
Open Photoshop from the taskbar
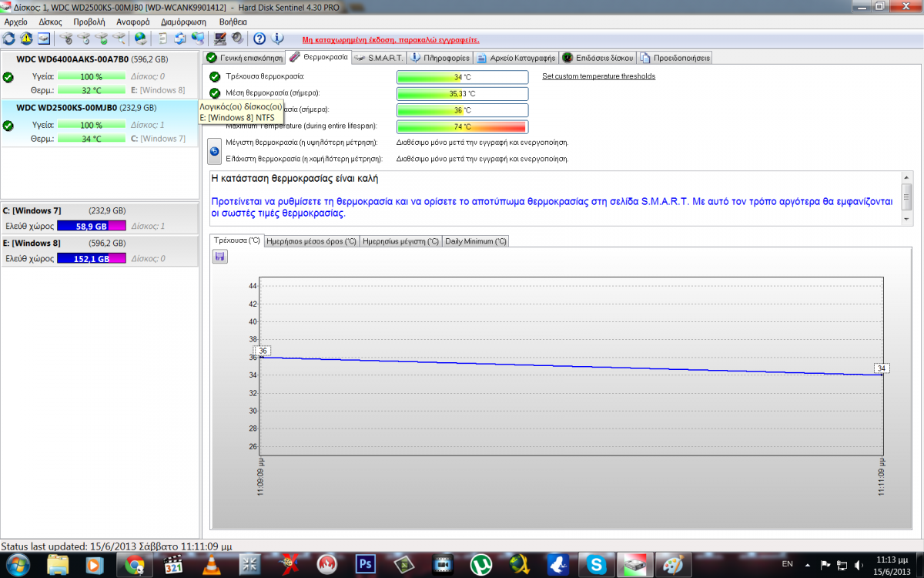pyautogui.click(x=365, y=565)
